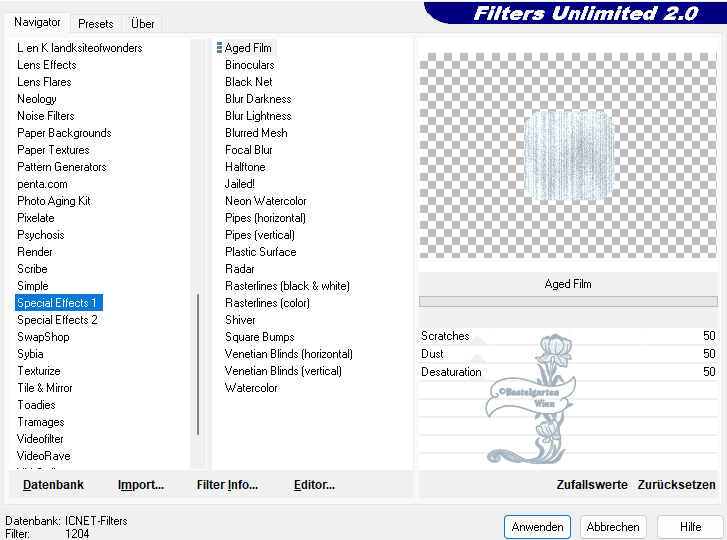727x540 pixels.
Task: Click Zufallswerte to randomize values
Action: pyautogui.click(x=592, y=485)
